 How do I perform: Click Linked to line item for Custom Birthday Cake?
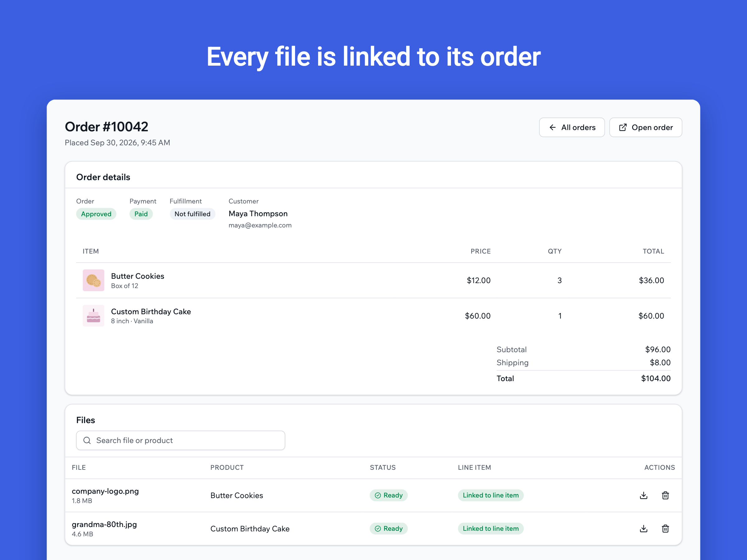(491, 529)
